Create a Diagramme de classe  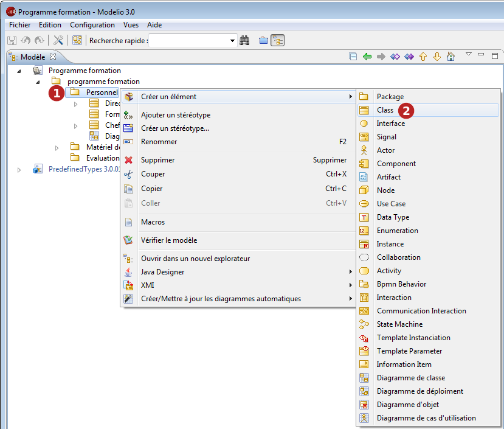(x=428, y=378)
